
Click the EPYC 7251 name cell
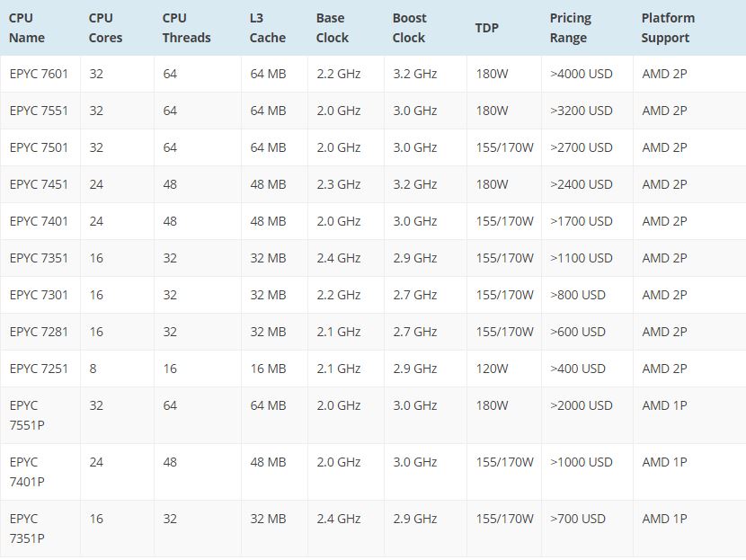(39, 369)
